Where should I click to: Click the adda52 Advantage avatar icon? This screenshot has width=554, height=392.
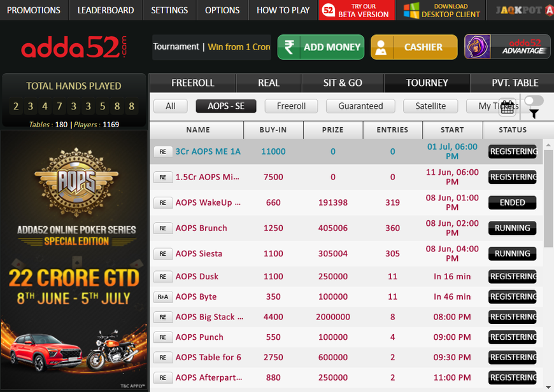(x=478, y=46)
